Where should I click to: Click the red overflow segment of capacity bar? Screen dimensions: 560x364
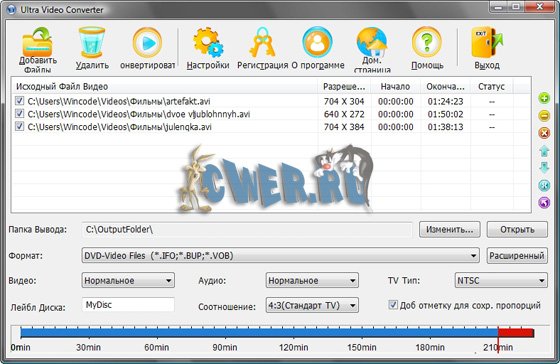pos(516,333)
